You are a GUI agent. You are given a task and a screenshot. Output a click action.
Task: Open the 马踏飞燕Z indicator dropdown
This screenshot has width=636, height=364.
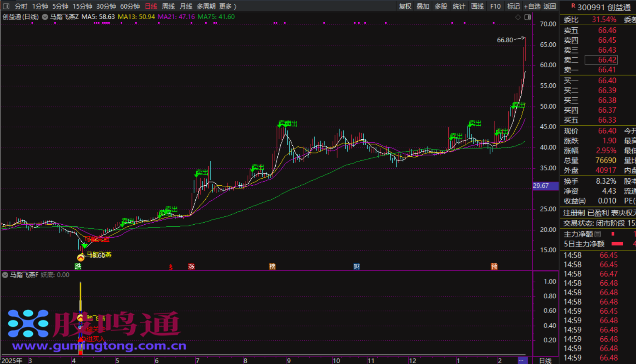pos(45,17)
